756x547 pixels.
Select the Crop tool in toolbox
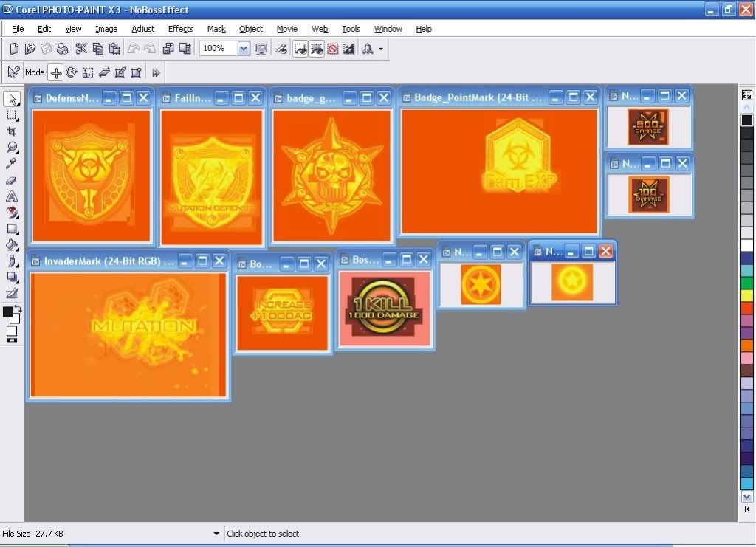12,131
